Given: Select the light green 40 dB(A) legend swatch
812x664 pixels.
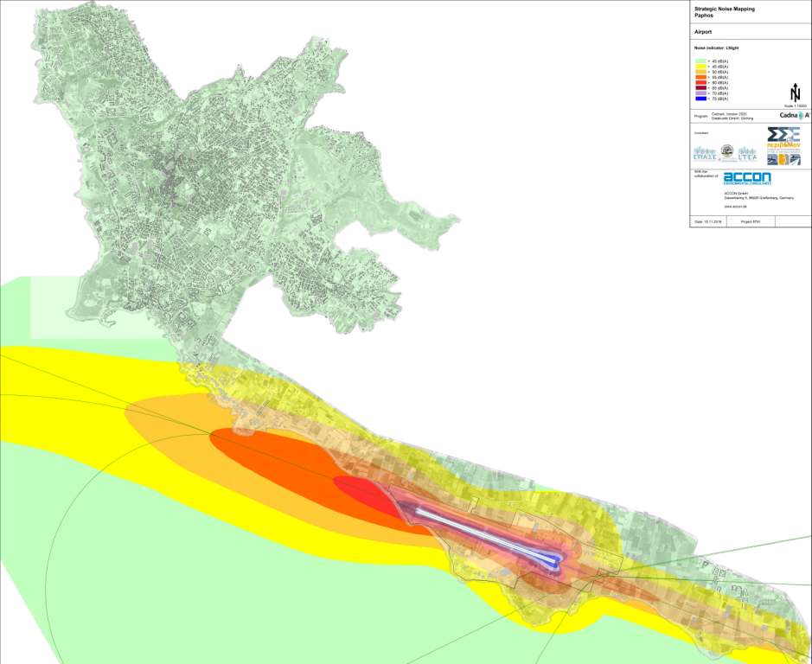Looking at the screenshot, I should [702, 62].
